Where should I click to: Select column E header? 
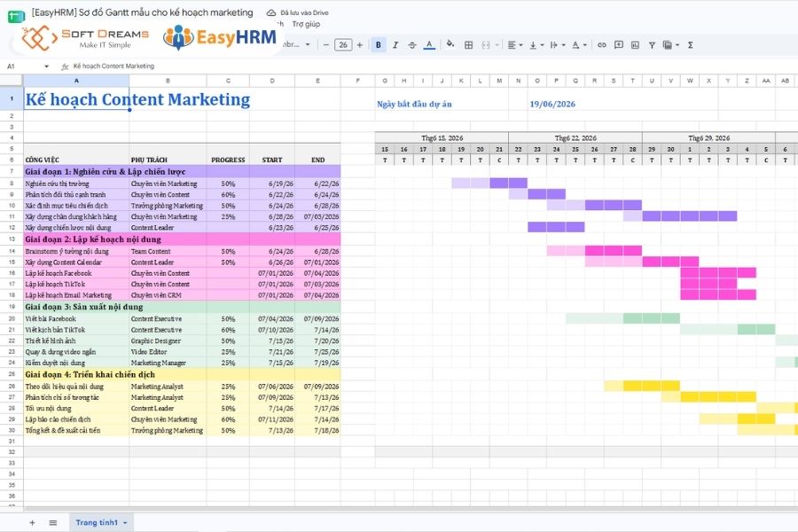(317, 81)
